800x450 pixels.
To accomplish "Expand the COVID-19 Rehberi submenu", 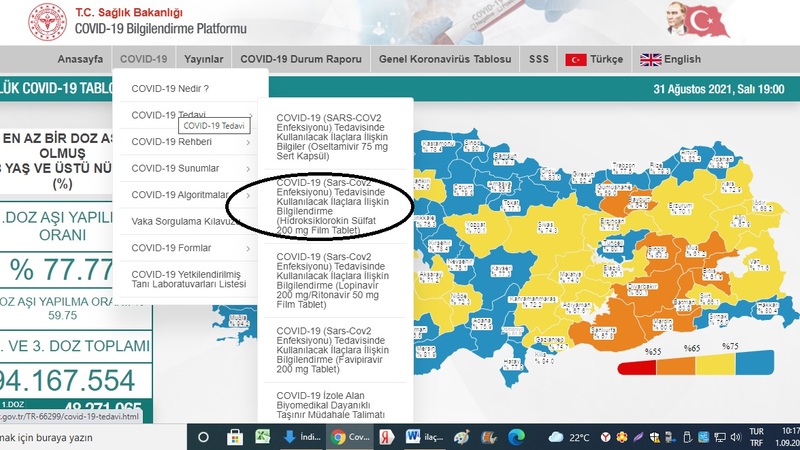I will pyautogui.click(x=190, y=141).
